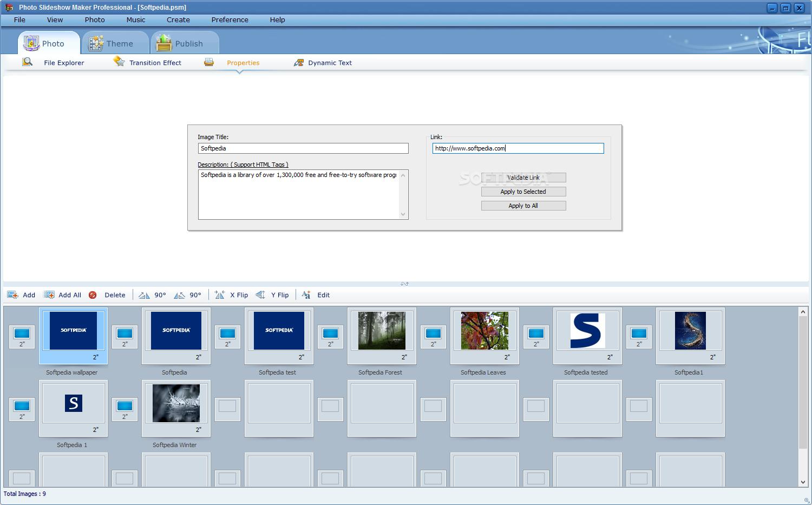812x505 pixels.
Task: Open the Photo menu
Action: pos(95,20)
